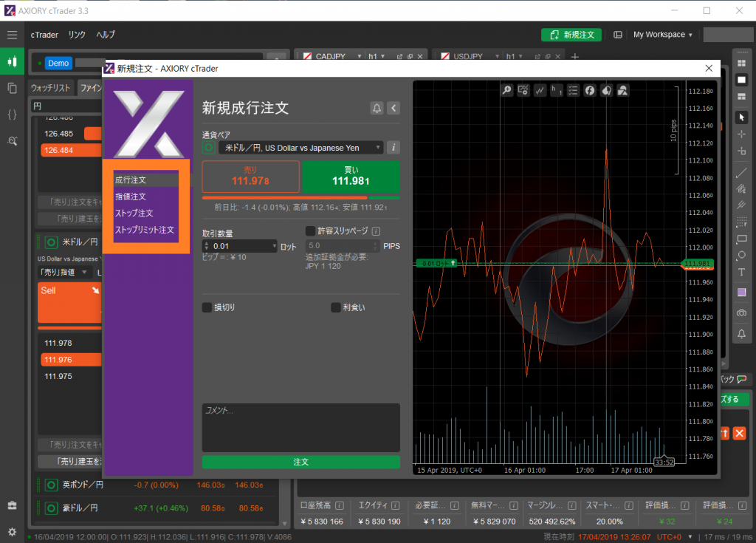Click the layout icon beside My Workspace

pos(618,35)
